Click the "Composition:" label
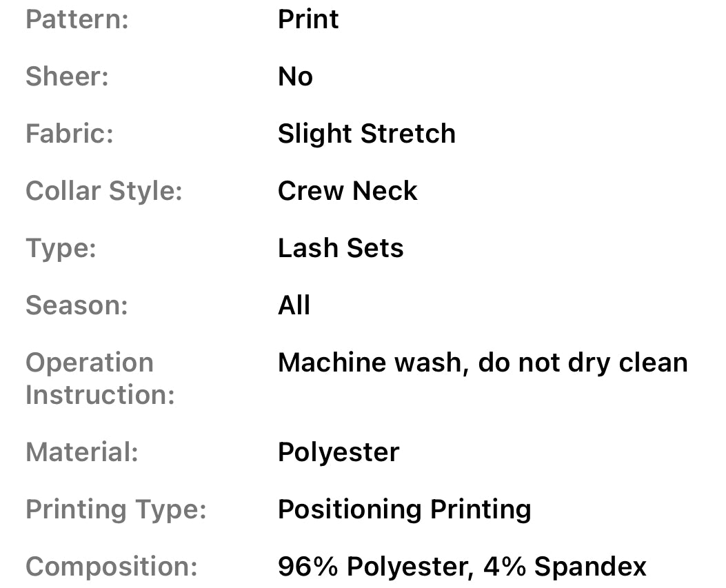The height and width of the screenshot is (588, 726). tap(111, 567)
